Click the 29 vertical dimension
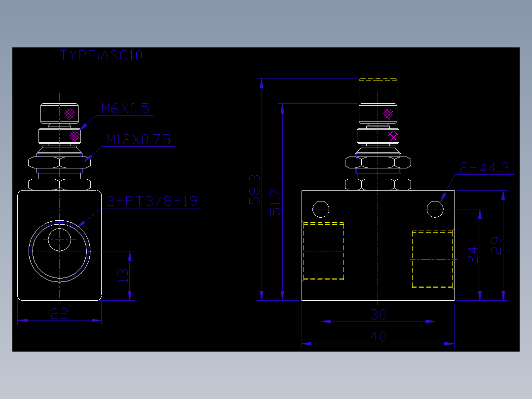This screenshot has width=532, height=399. coord(495,245)
